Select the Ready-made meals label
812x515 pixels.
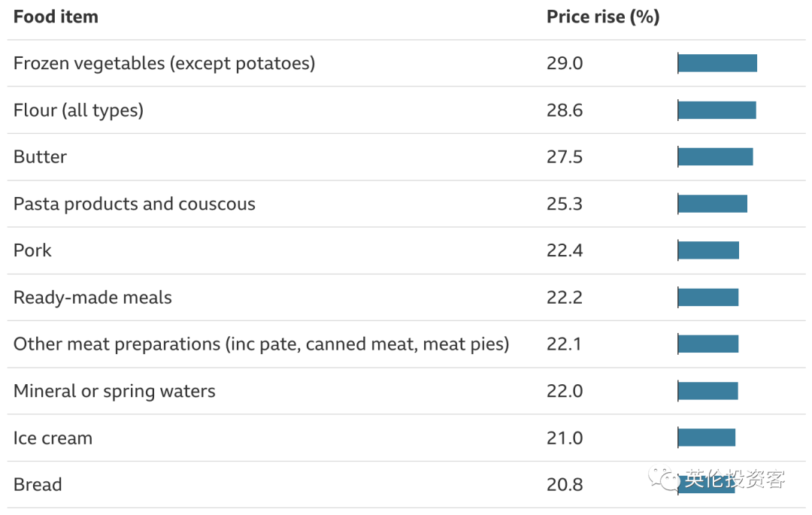(92, 298)
